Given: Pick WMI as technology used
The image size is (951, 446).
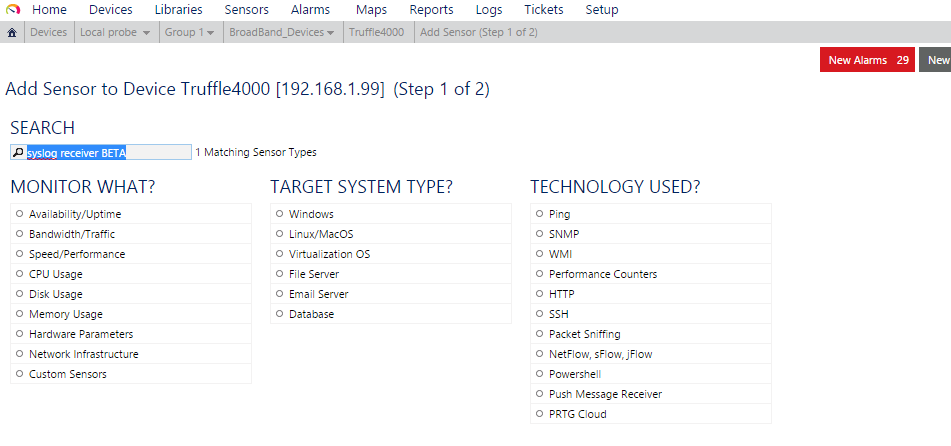Looking at the screenshot, I should point(651,254).
